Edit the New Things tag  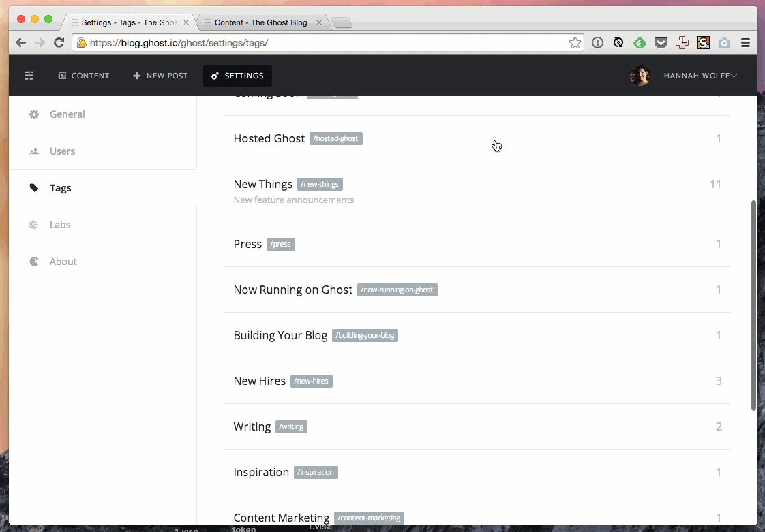pyautogui.click(x=477, y=191)
